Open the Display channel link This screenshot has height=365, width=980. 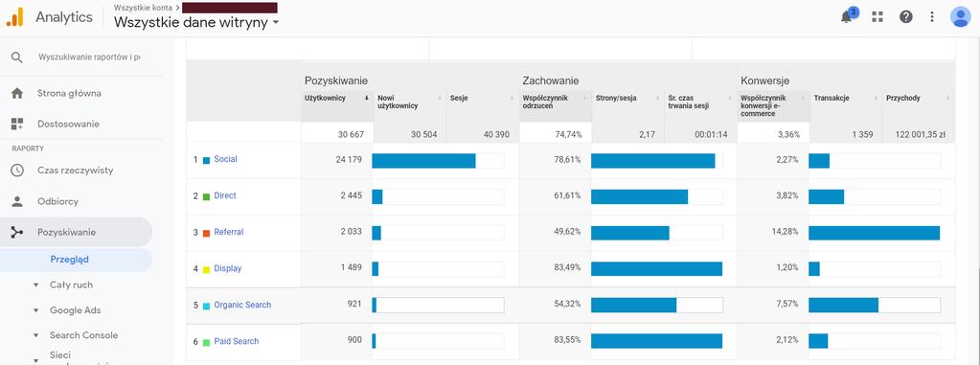point(227,269)
